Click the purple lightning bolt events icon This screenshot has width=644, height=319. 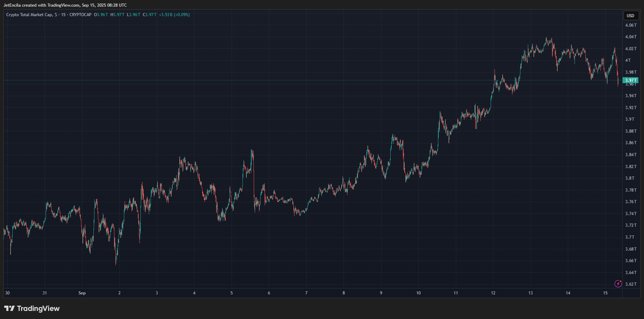point(618,284)
